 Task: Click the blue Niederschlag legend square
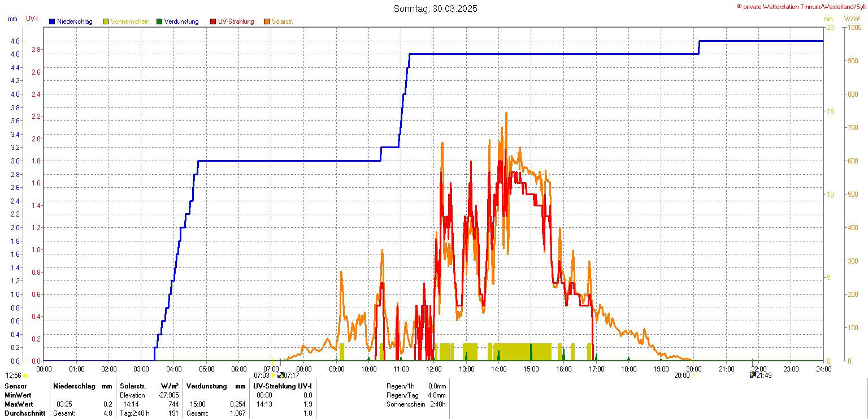point(52,21)
